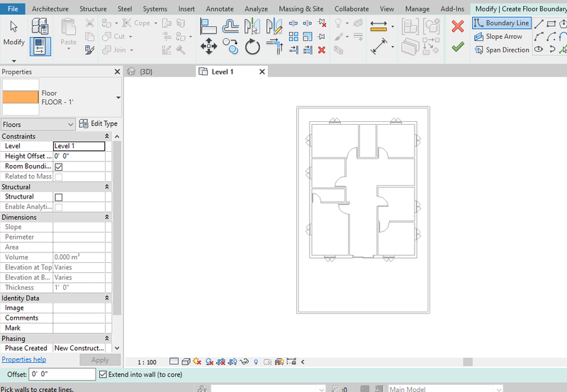Open the Collaborate ribbon tab

352,9
